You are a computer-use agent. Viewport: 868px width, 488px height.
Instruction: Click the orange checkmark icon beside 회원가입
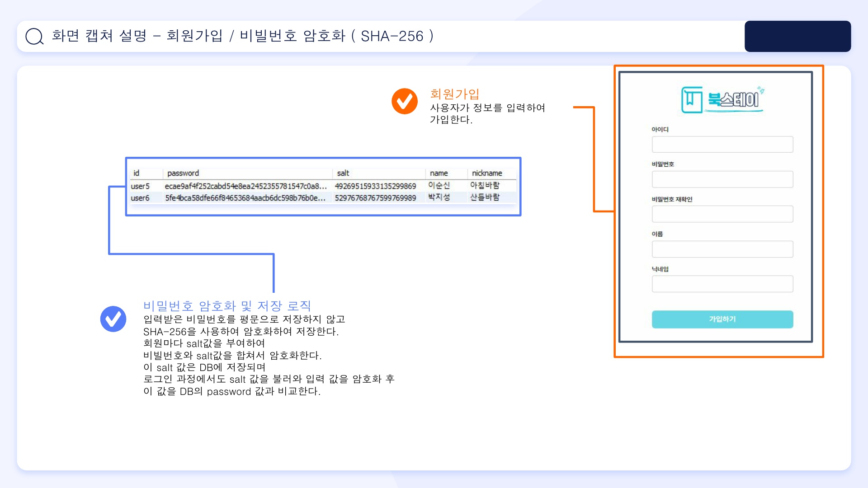click(404, 101)
